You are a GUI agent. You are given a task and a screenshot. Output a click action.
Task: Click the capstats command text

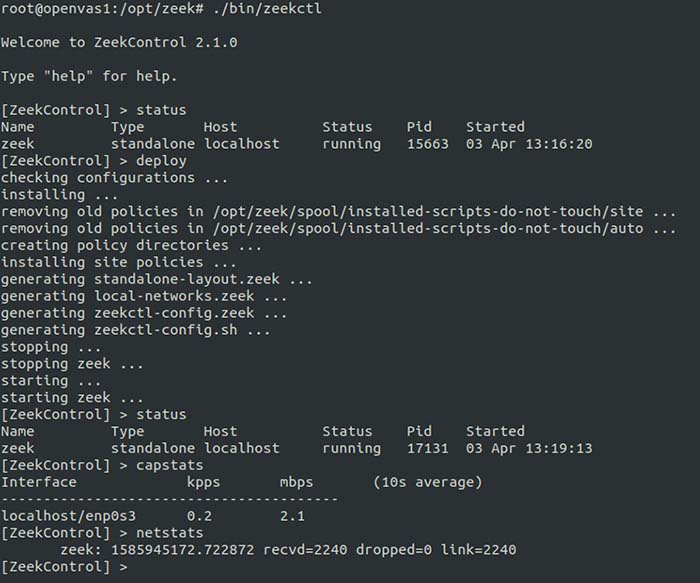coord(170,465)
